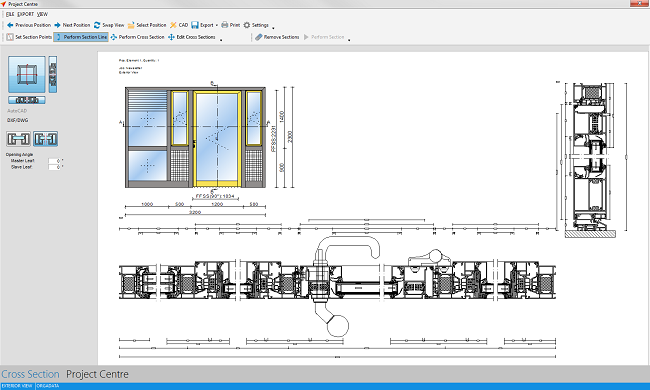Open Select Position tool

[147, 25]
